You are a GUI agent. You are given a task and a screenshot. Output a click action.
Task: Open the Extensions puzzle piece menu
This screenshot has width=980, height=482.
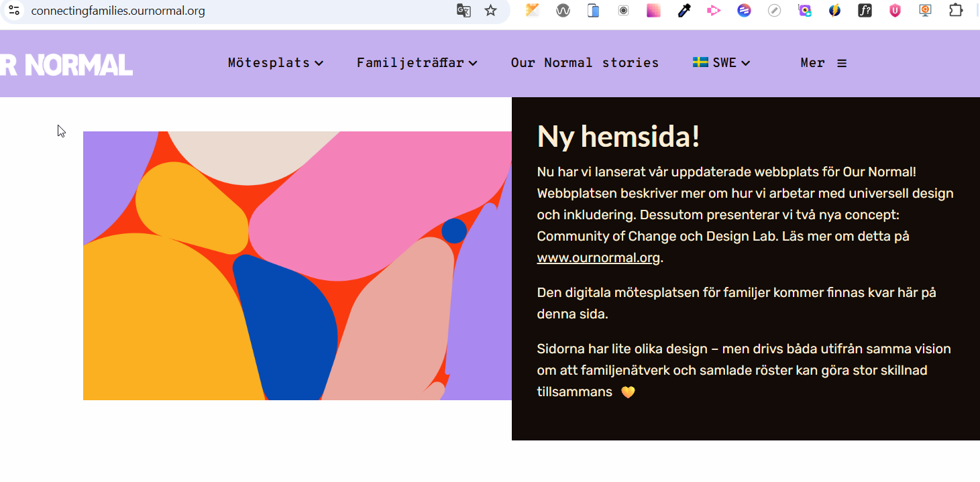point(955,11)
